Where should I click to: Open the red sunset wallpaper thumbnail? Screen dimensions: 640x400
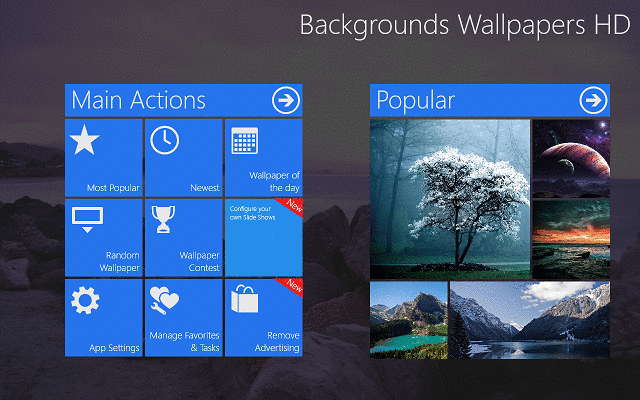click(x=571, y=238)
